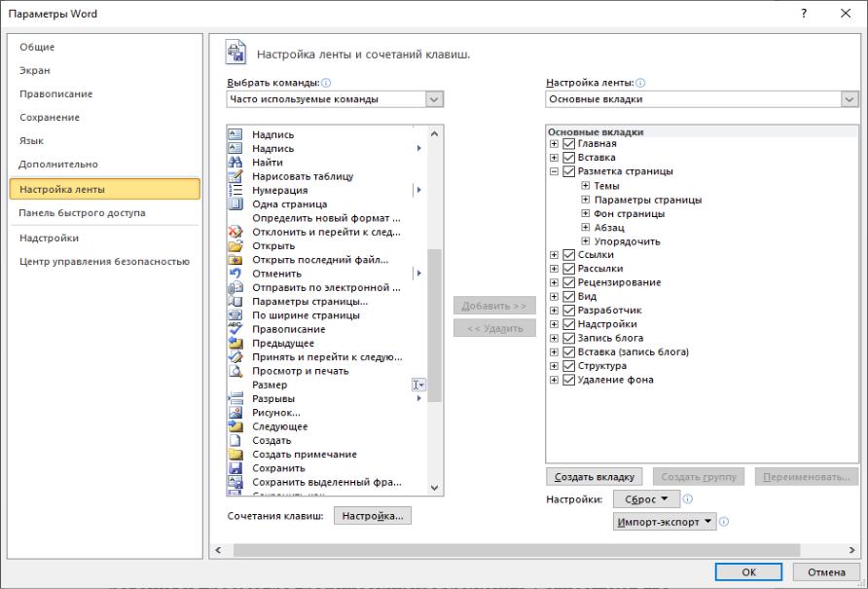Click the Сохранить выделенный фрагмент icon
Screen dimensions: 868x589
pos(235,482)
